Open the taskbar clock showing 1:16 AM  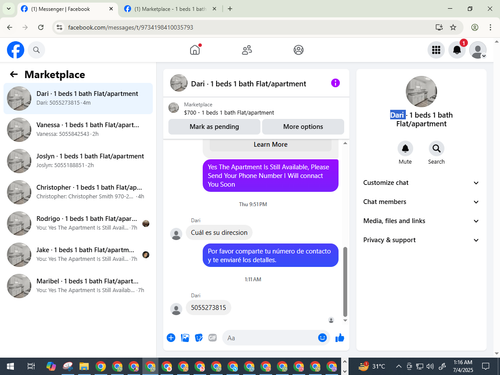click(463, 366)
